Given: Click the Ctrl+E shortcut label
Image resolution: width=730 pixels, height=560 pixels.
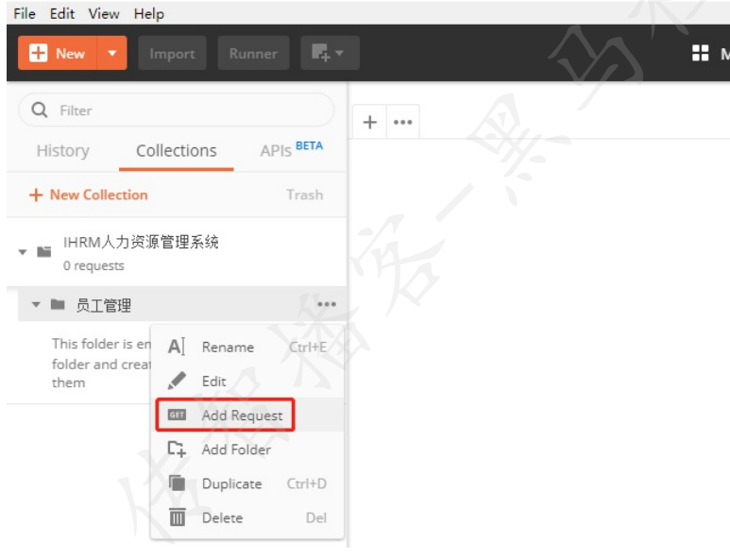Looking at the screenshot, I should coord(308,348).
